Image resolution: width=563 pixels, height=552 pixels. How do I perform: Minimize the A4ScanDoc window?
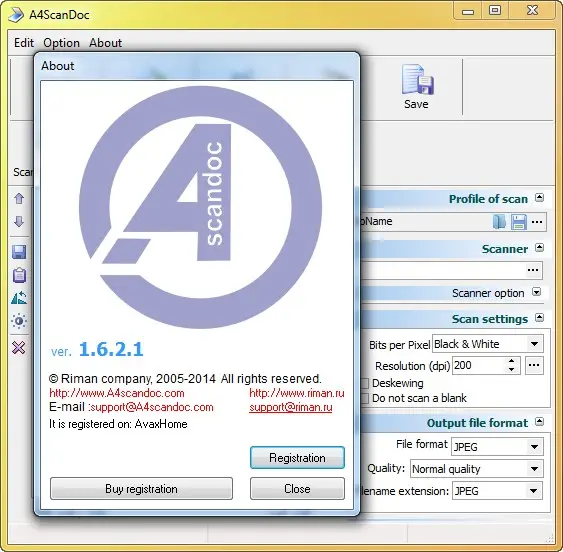click(467, 11)
